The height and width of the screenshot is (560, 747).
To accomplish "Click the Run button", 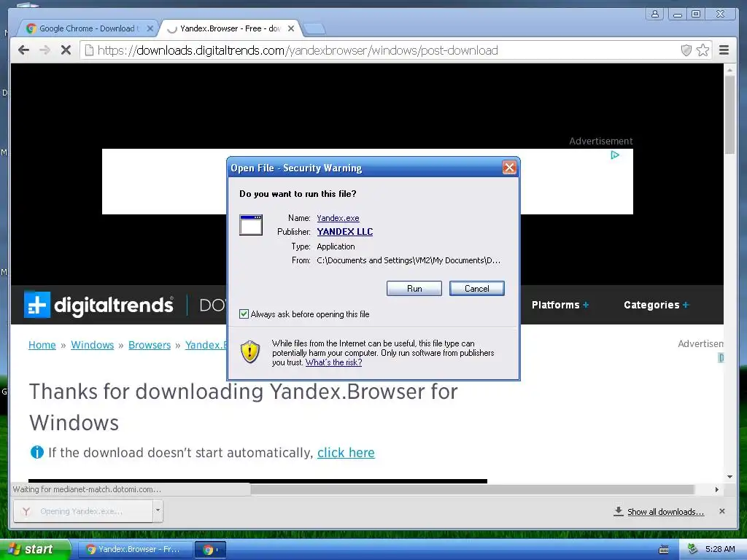I will click(x=414, y=289).
